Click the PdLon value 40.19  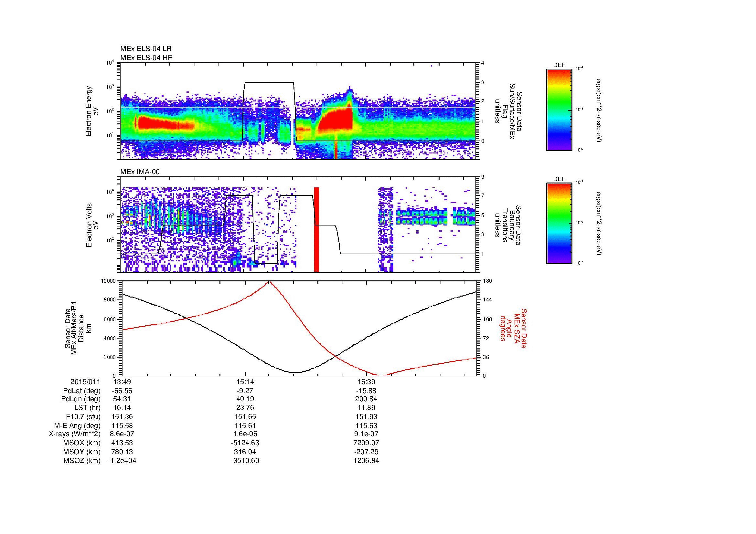pos(245,399)
